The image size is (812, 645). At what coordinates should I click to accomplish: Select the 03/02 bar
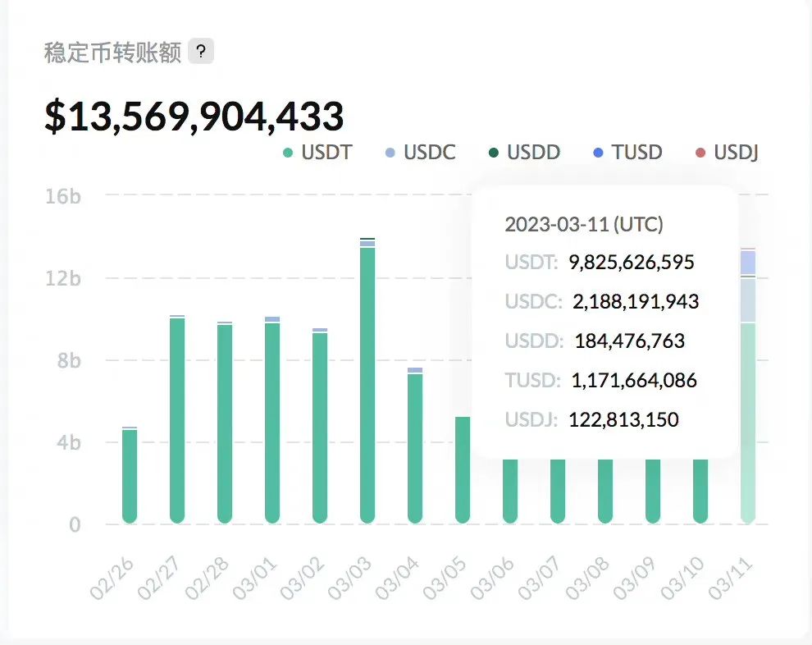pyautogui.click(x=320, y=425)
